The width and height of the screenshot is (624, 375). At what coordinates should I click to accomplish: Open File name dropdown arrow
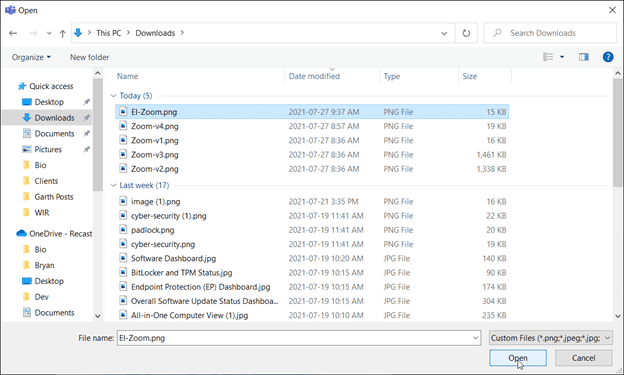click(476, 338)
